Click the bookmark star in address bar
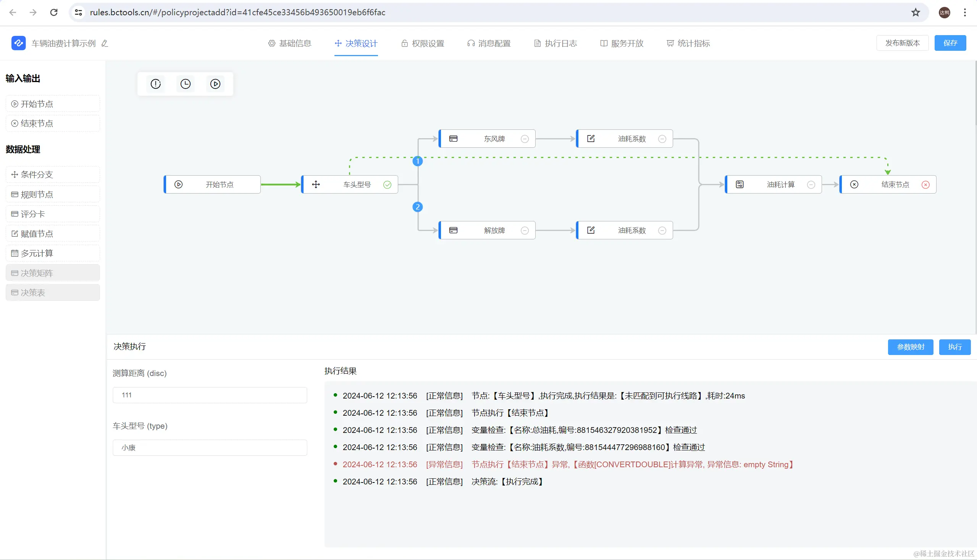 [x=916, y=12]
